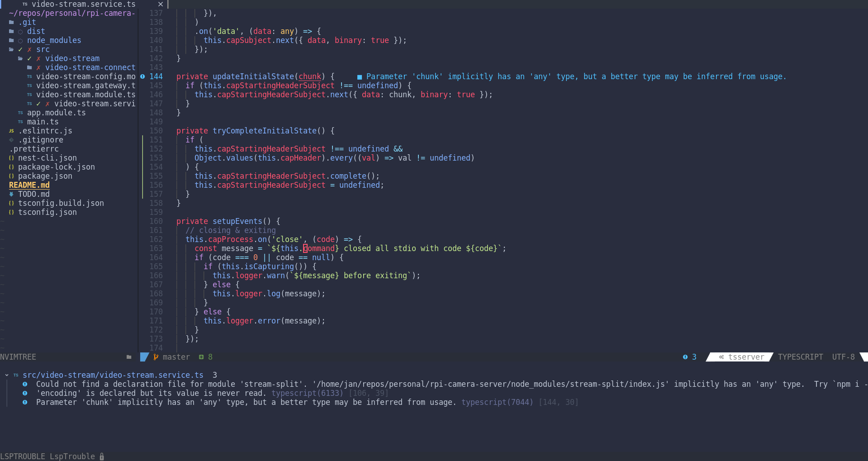Screen dimensions: 868x461
Task: Open video-stream.module.ts in tree
Action: (x=86, y=95)
